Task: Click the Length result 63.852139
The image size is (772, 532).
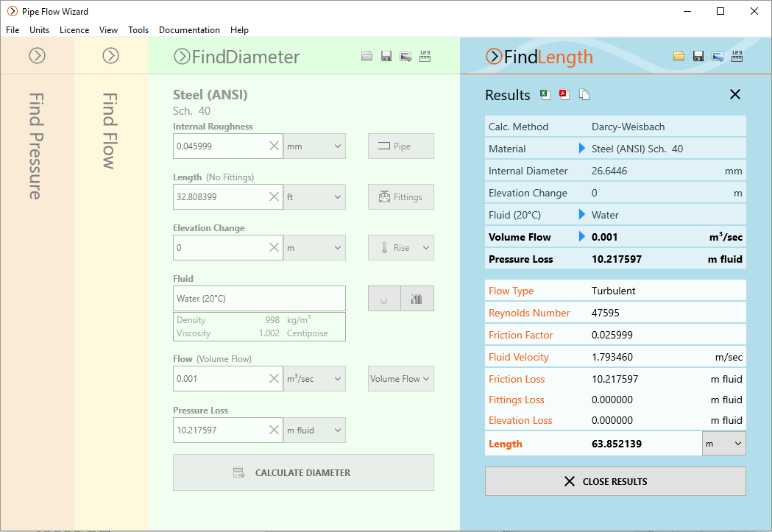Action: [x=617, y=444]
